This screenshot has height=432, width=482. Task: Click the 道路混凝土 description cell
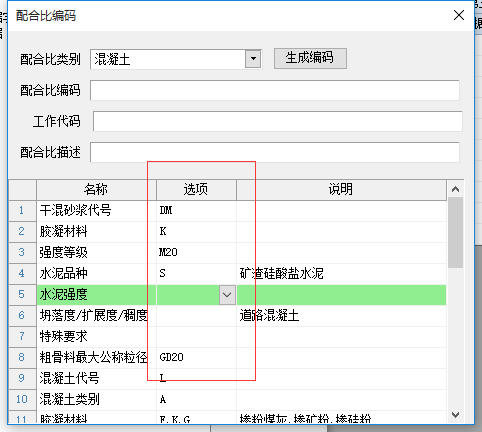tap(341, 316)
